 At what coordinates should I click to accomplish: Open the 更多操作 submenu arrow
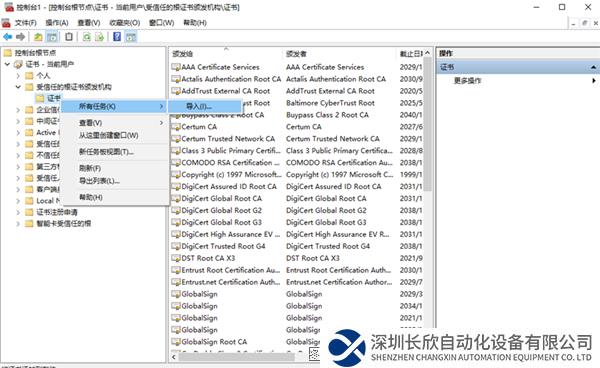tap(593, 80)
